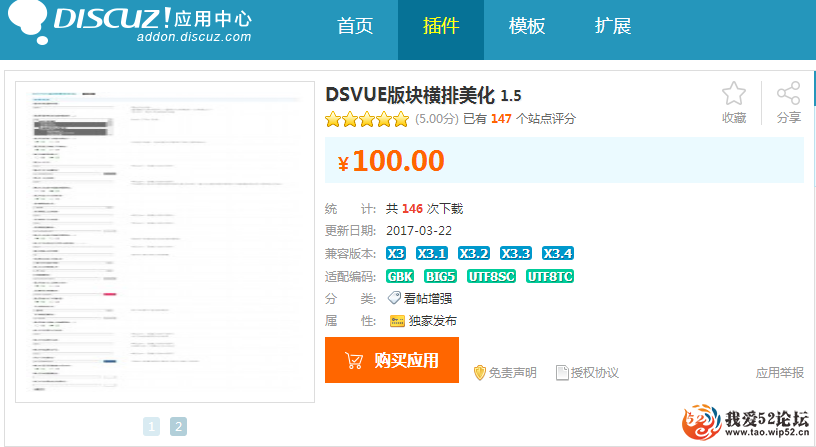Click the X3.3 compatibility badge
816x447 pixels.
[x=516, y=253]
